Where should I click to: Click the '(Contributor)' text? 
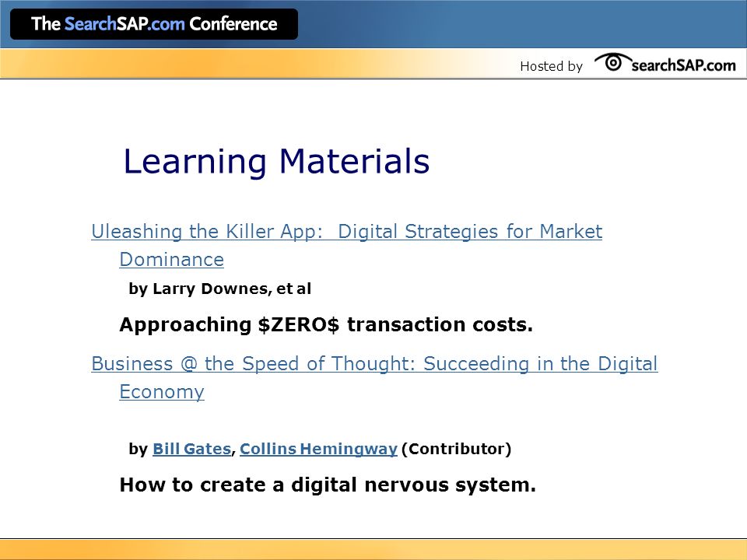(x=457, y=449)
